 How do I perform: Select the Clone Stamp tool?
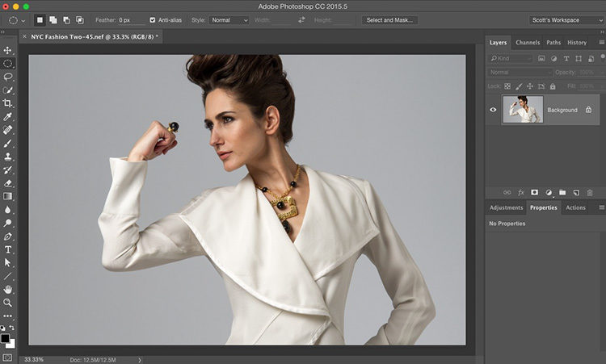tap(7, 157)
